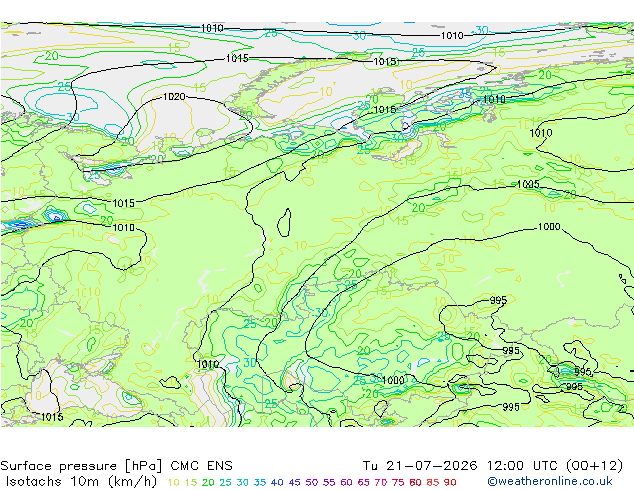Click the 'Isotachs 10m (km/h)' legend label
The image size is (634, 490).
tap(81, 482)
